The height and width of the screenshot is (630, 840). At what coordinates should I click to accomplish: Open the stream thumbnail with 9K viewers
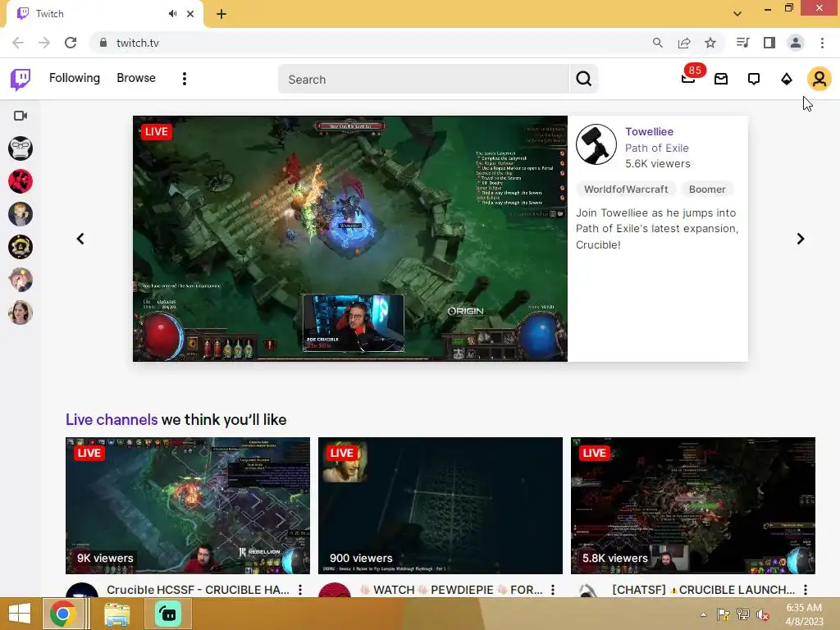point(188,505)
